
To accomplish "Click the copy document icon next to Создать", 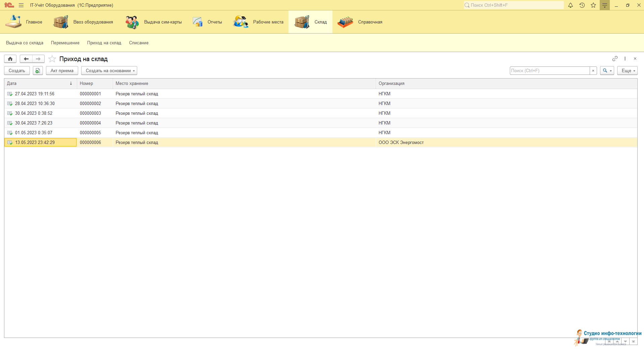I will tap(38, 71).
